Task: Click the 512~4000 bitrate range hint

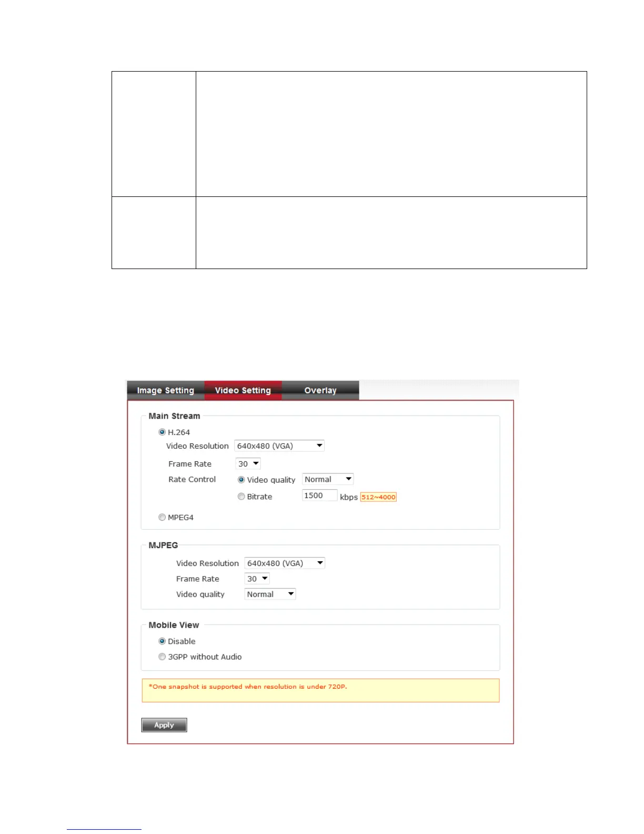Action: 378,497
